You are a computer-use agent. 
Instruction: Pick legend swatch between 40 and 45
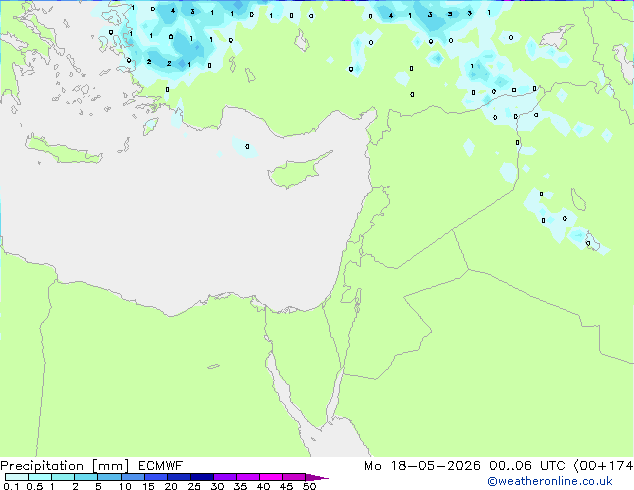click(x=271, y=477)
